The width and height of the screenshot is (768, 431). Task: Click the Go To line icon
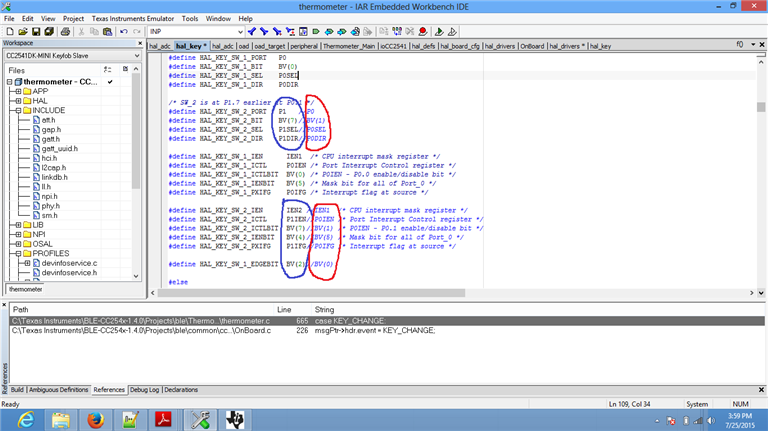303,32
